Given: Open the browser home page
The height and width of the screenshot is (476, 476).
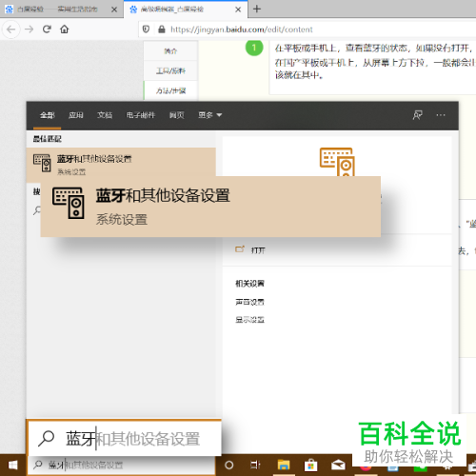Looking at the screenshot, I should (x=65, y=30).
